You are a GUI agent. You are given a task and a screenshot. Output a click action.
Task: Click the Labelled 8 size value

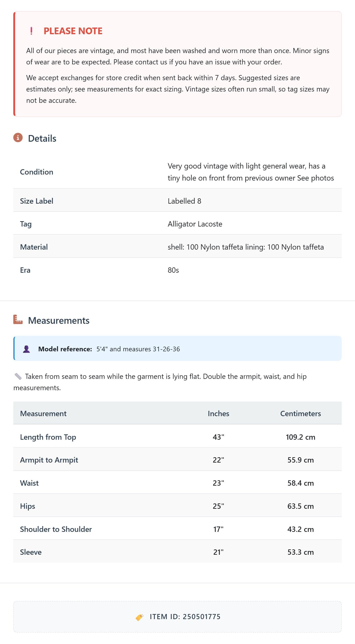point(184,201)
